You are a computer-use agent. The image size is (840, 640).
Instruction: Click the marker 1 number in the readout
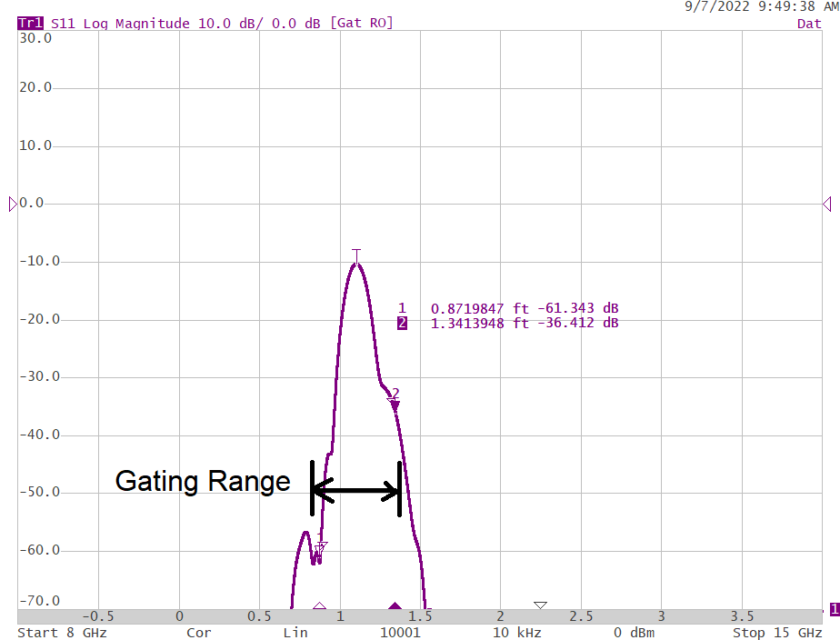click(x=402, y=308)
